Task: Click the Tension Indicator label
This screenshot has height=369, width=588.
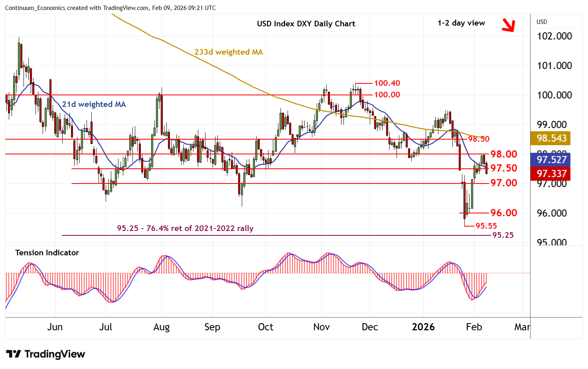Action: click(x=47, y=253)
